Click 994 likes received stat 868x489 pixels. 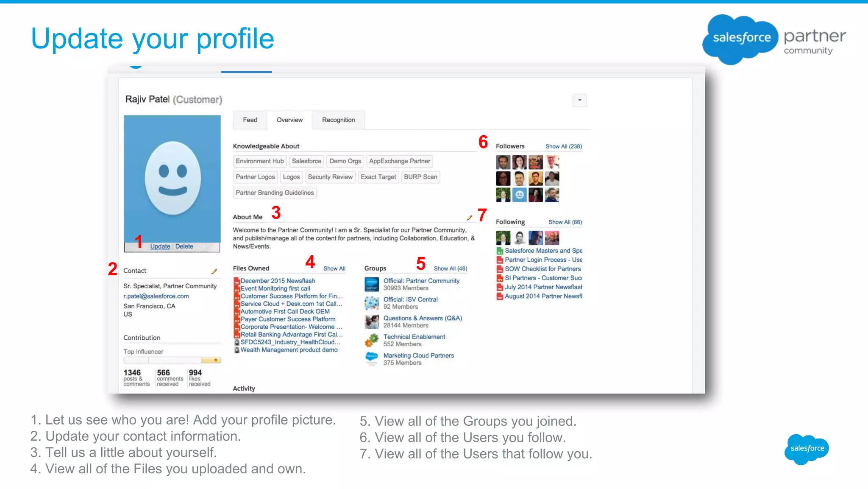tap(200, 378)
